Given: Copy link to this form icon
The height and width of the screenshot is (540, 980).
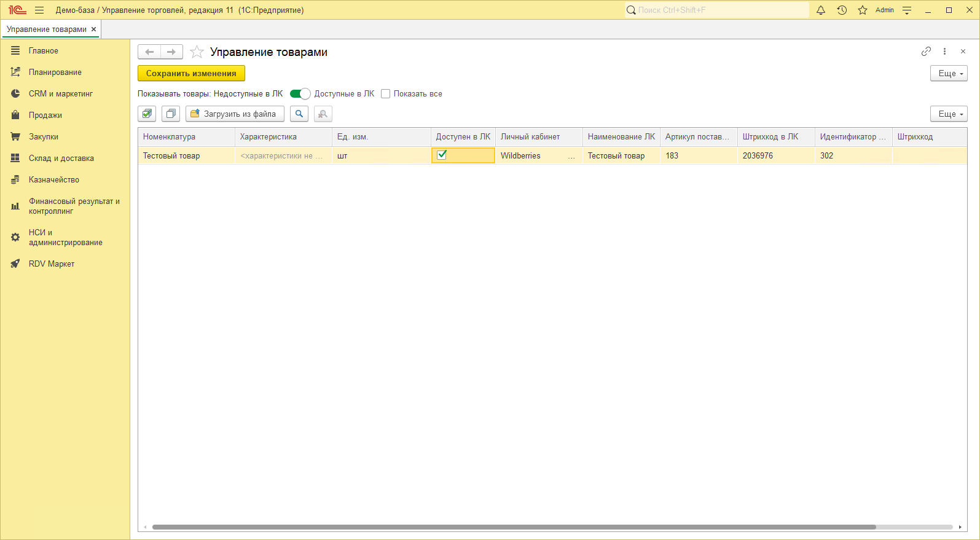Looking at the screenshot, I should coord(926,52).
